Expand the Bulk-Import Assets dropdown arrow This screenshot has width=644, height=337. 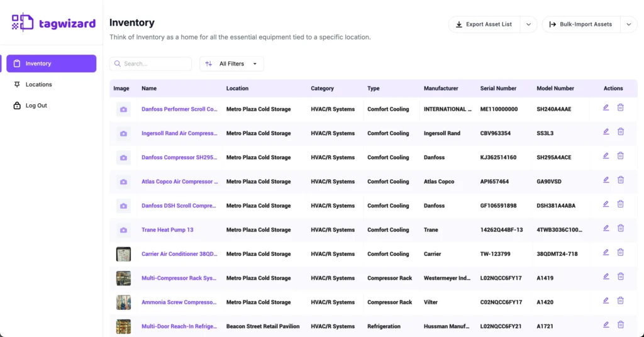pyautogui.click(x=629, y=25)
